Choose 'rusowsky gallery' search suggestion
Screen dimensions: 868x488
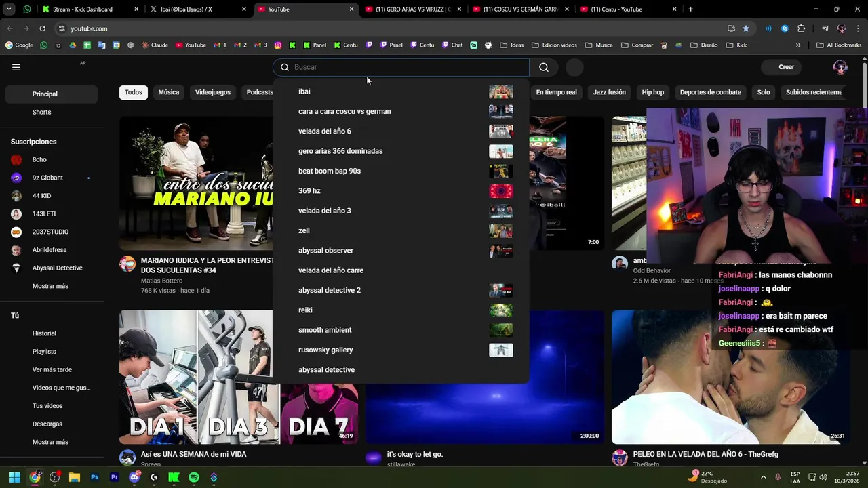tap(401, 350)
